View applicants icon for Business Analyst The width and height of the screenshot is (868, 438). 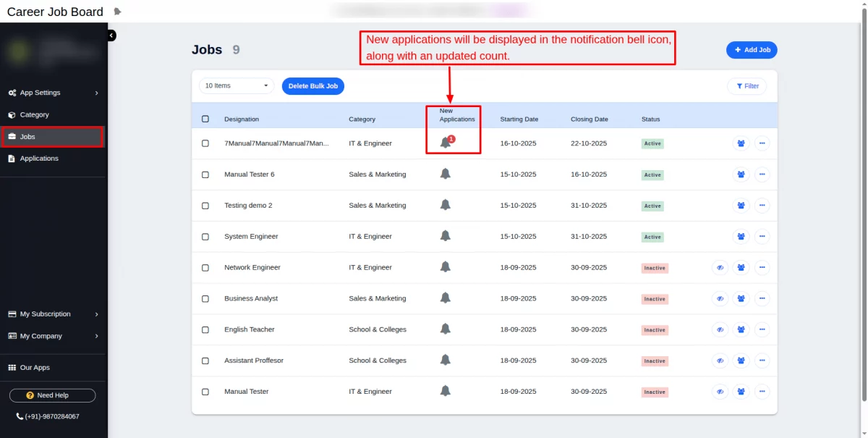tap(741, 299)
